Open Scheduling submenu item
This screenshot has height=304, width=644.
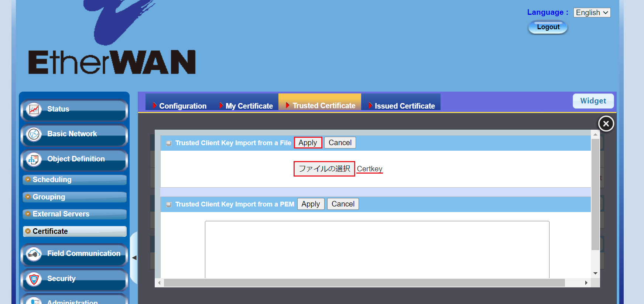pos(75,180)
